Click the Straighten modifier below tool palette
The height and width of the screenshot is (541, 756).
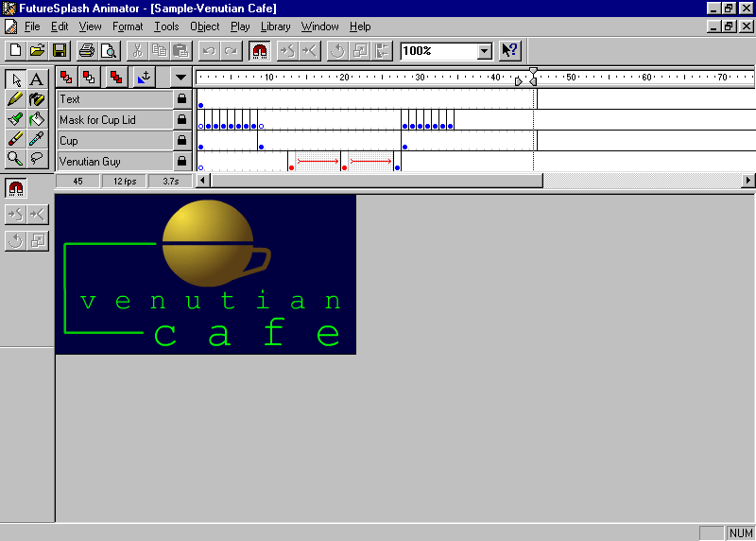pyautogui.click(x=37, y=215)
